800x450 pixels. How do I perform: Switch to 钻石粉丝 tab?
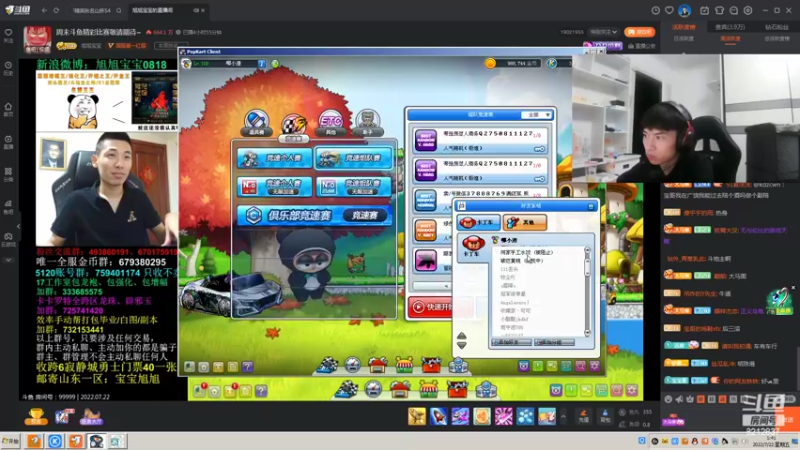click(777, 27)
